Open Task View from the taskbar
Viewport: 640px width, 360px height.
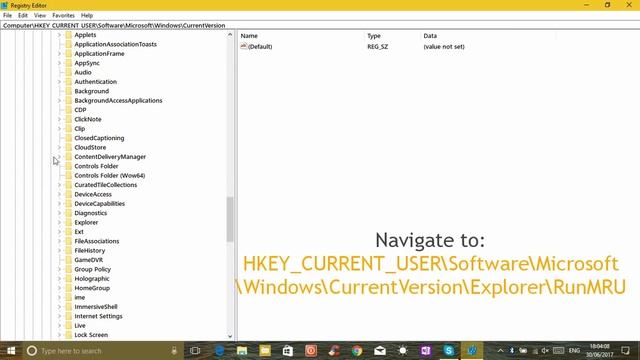click(195, 351)
